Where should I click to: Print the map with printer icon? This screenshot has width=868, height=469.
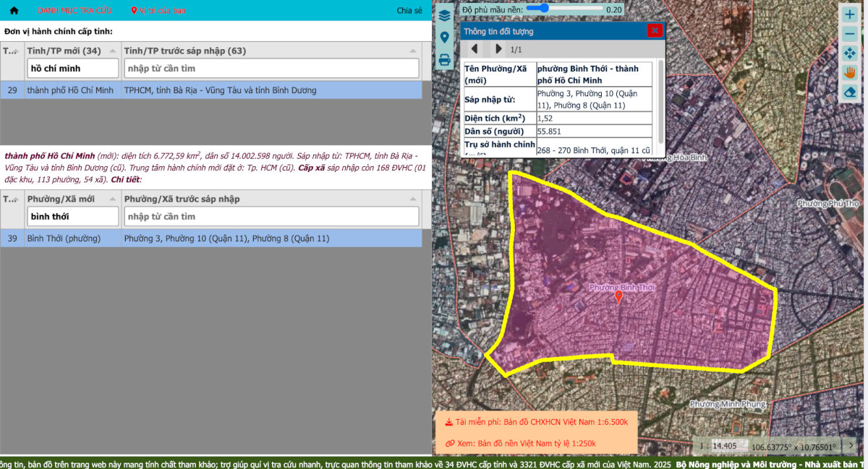444,59
